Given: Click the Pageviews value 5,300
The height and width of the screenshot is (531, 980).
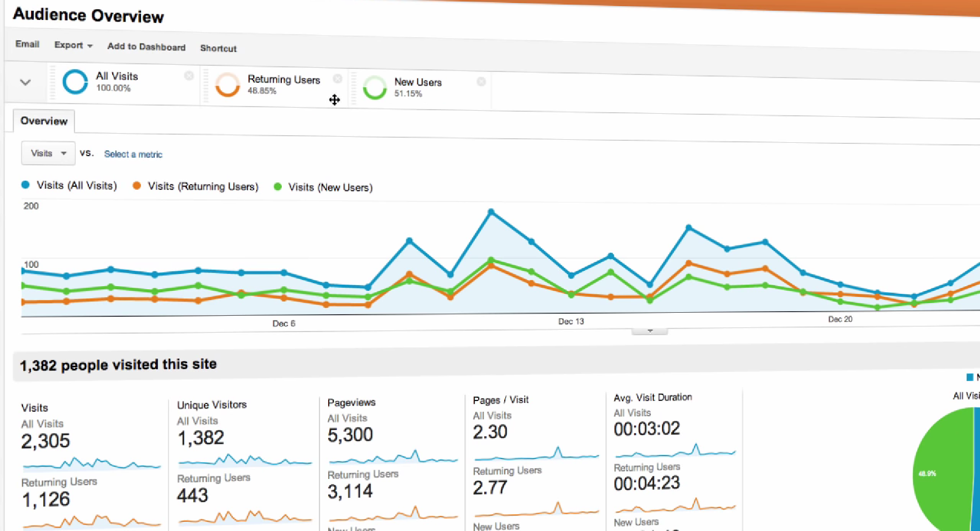Looking at the screenshot, I should point(350,435).
